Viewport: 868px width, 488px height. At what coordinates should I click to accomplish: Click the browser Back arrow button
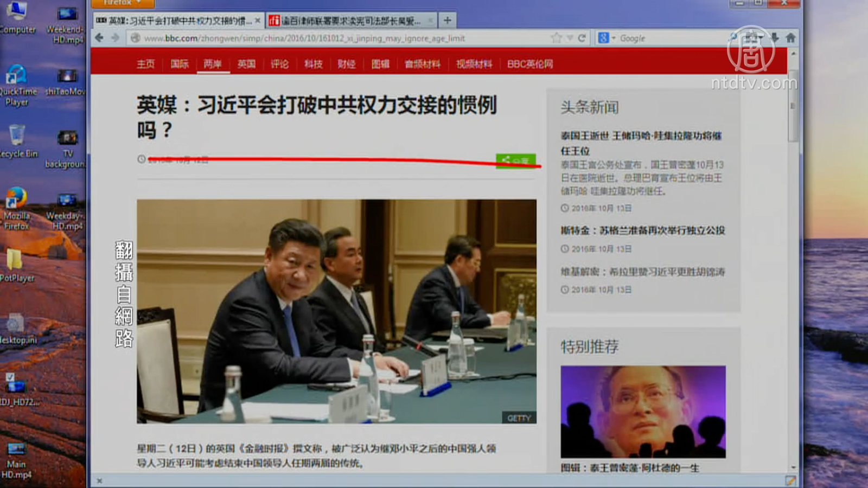99,38
